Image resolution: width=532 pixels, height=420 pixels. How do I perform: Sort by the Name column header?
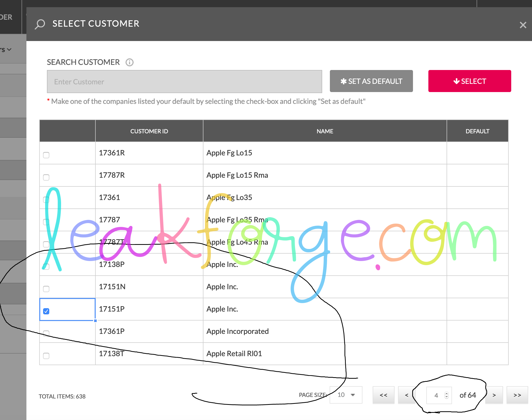(325, 131)
